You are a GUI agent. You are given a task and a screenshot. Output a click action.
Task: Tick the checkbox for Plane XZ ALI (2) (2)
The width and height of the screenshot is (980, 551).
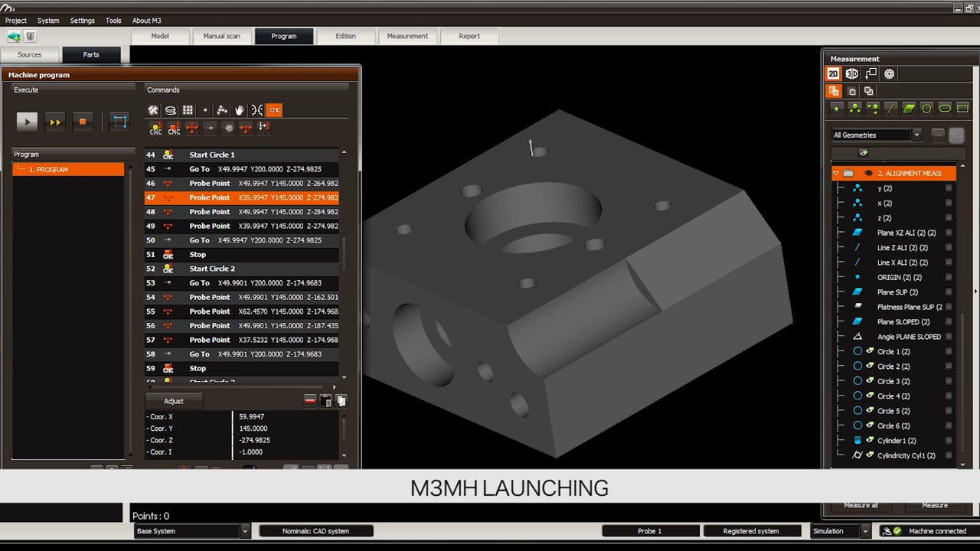(x=949, y=233)
